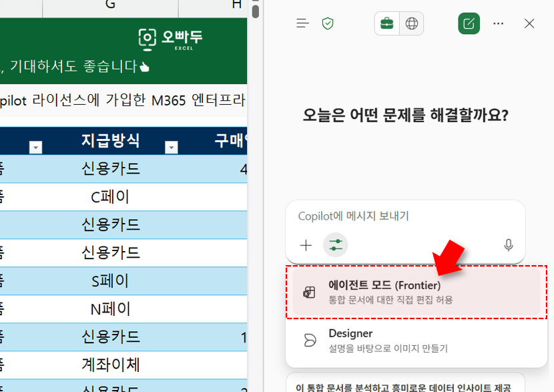Open the 지급방식 column filter dropdown
This screenshot has height=392, width=554.
tap(171, 148)
